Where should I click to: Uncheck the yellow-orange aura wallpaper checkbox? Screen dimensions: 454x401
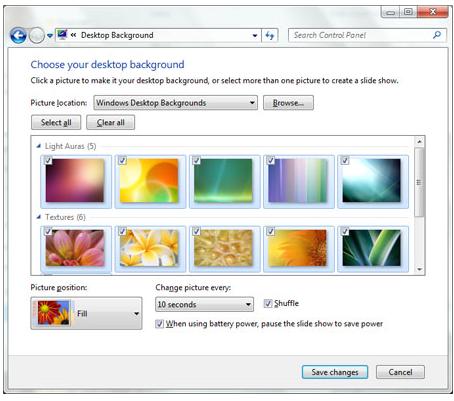point(122,160)
